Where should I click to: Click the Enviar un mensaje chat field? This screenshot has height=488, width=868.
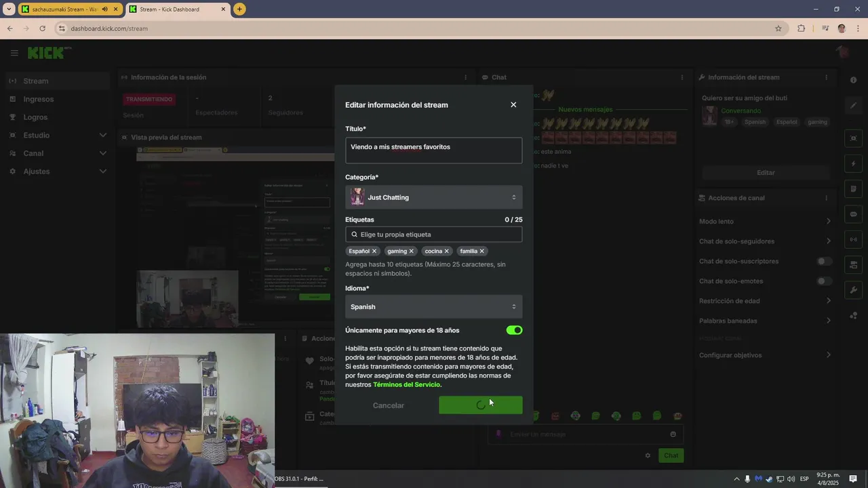pos(585,434)
